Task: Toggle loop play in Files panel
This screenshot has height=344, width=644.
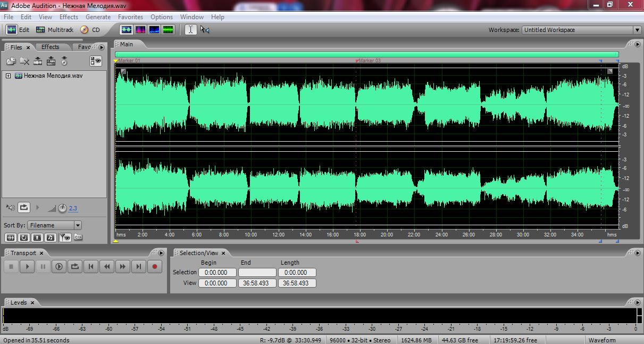Action: [24, 208]
